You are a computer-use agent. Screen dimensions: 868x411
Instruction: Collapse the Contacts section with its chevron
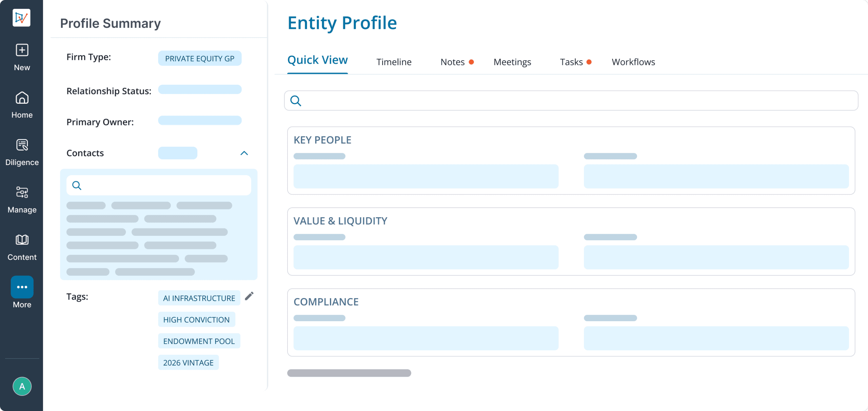point(244,153)
